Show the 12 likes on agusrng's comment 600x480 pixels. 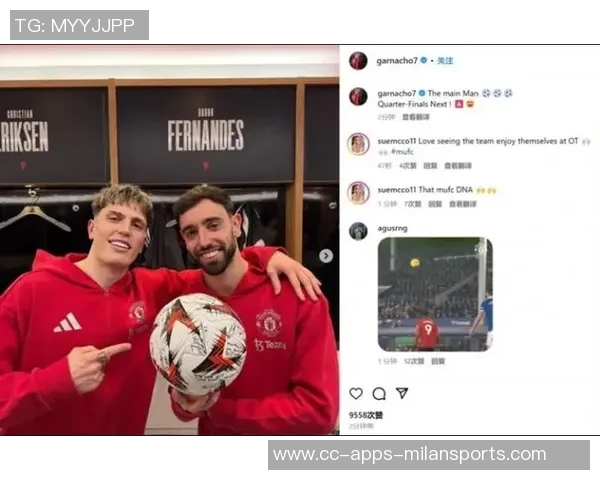414,361
